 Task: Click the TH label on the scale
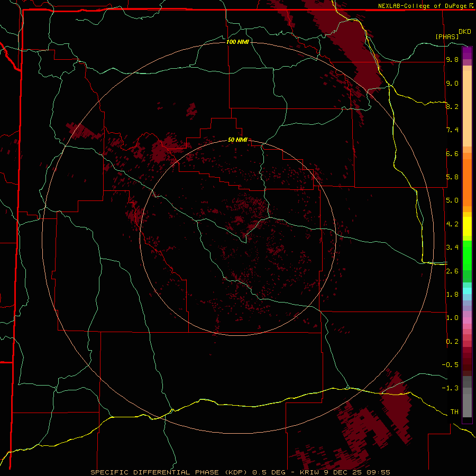tap(454, 412)
